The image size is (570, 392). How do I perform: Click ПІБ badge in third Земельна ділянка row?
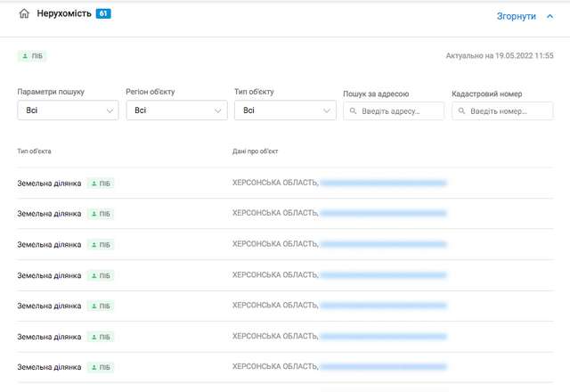click(101, 244)
